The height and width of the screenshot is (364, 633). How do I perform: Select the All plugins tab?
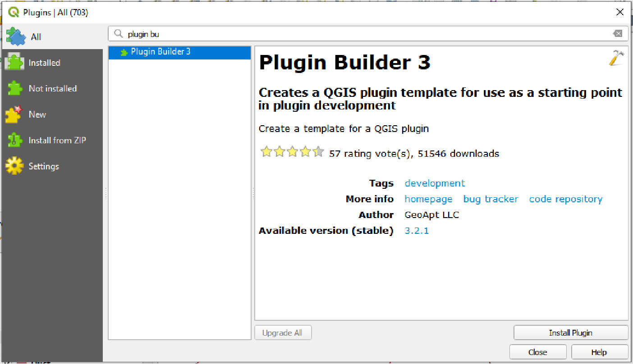click(x=52, y=36)
